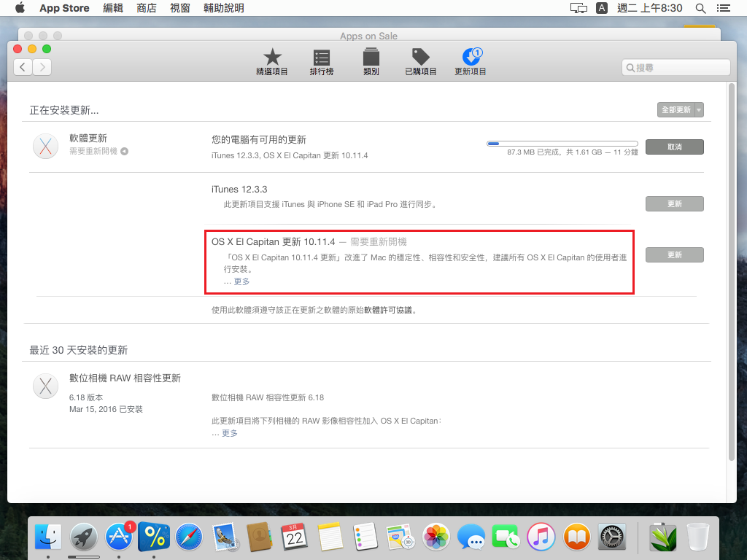Open FaceTime from the Dock
This screenshot has width=747, height=560.
tap(506, 537)
